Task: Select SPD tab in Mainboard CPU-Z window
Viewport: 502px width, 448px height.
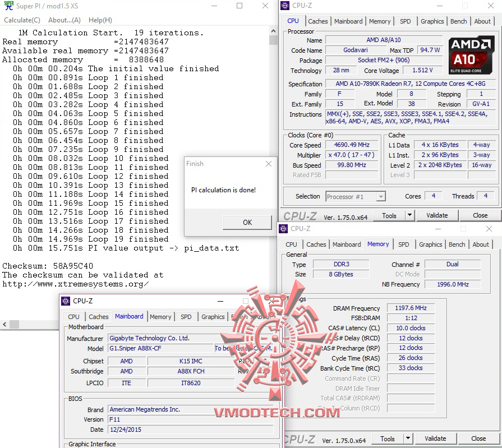Action: [186, 317]
